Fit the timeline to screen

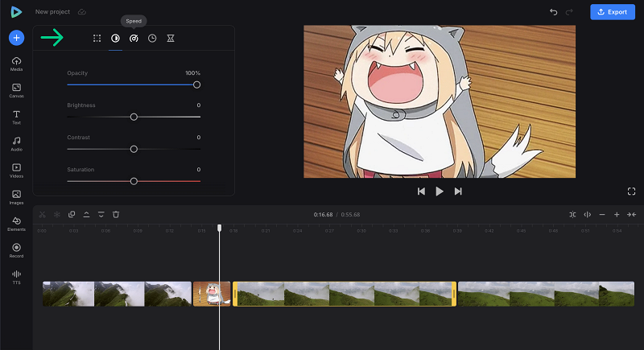631,214
